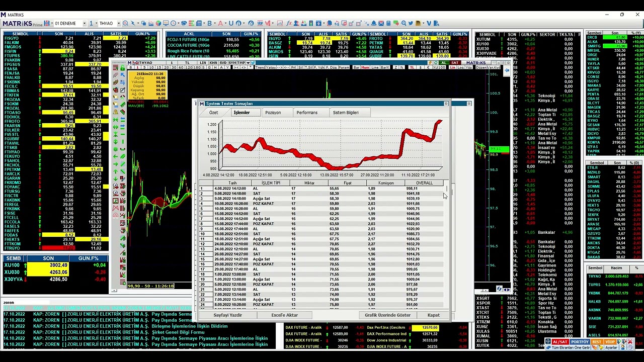Click the Twitter bird icon in main toolbar
The width and height of the screenshot is (644, 362).
click(410, 23)
